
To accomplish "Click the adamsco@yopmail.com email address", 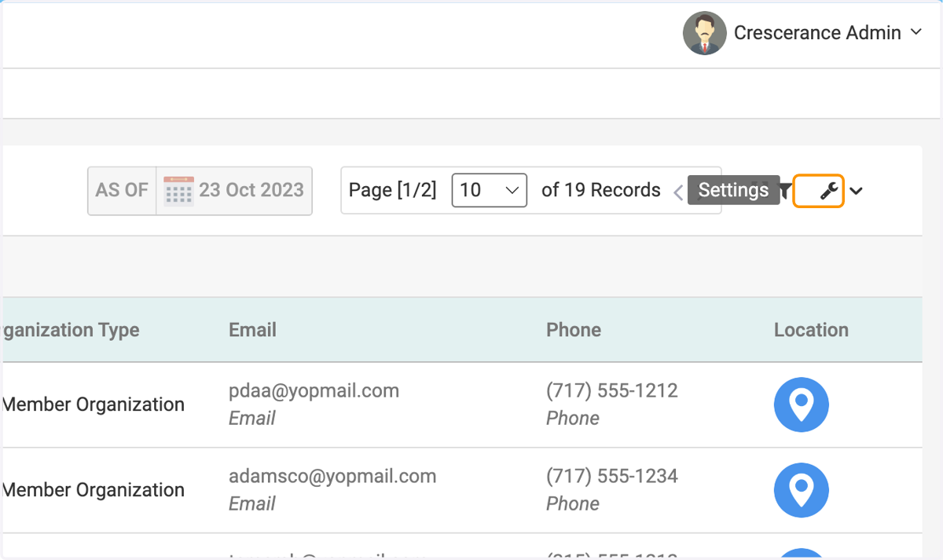I will [332, 477].
